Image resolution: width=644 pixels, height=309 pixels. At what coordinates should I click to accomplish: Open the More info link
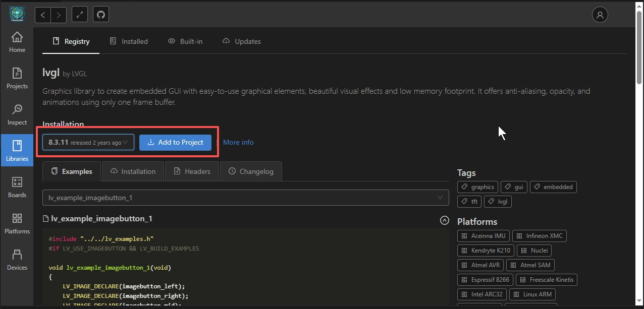click(x=238, y=142)
